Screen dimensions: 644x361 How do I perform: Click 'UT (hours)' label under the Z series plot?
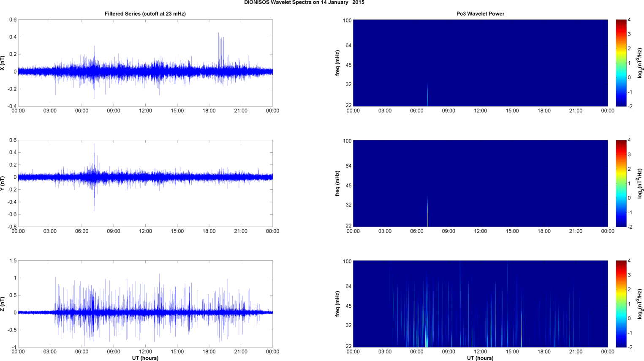(x=145, y=358)
